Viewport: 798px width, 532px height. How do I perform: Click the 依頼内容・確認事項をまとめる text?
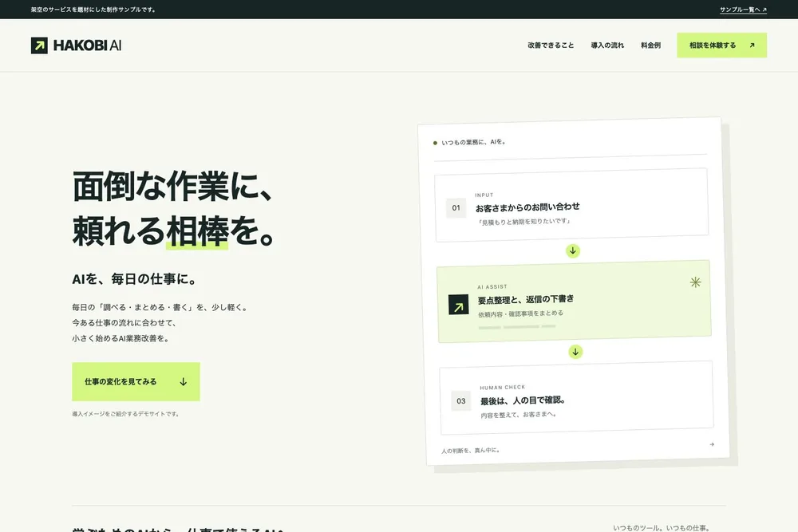[x=520, y=313]
